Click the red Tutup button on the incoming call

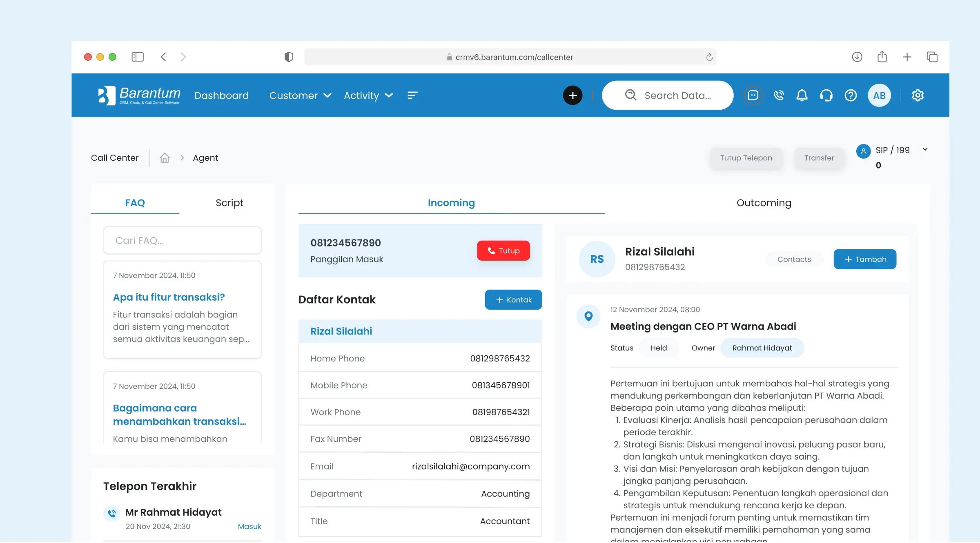[x=503, y=250]
